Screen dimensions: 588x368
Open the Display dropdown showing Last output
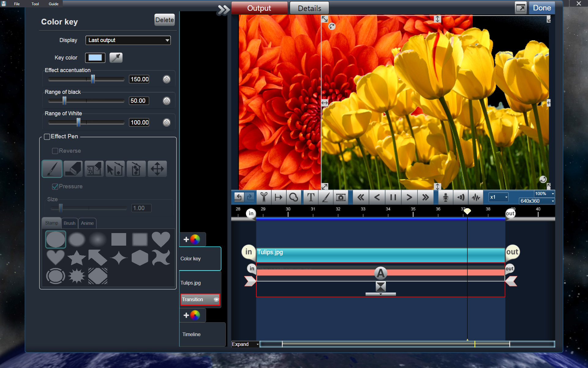click(x=128, y=40)
